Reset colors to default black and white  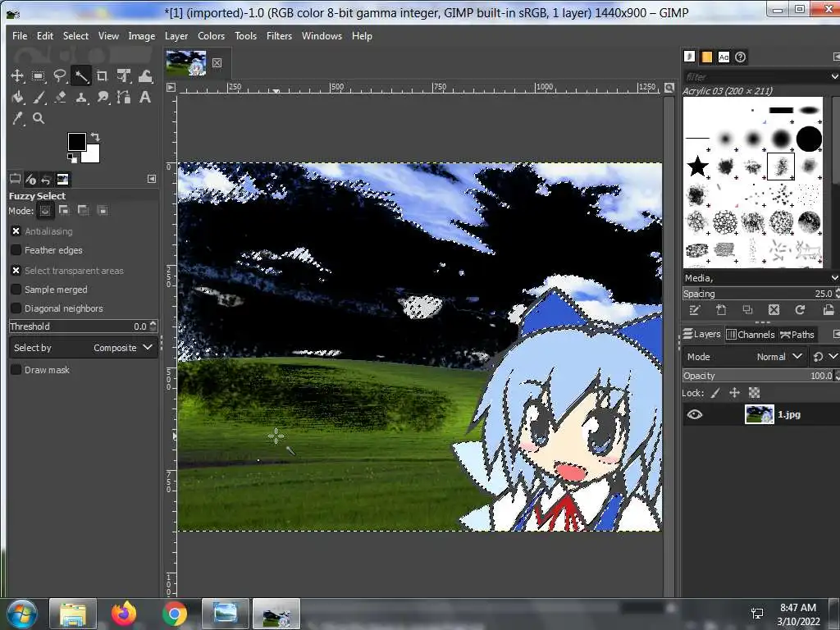coord(71,158)
